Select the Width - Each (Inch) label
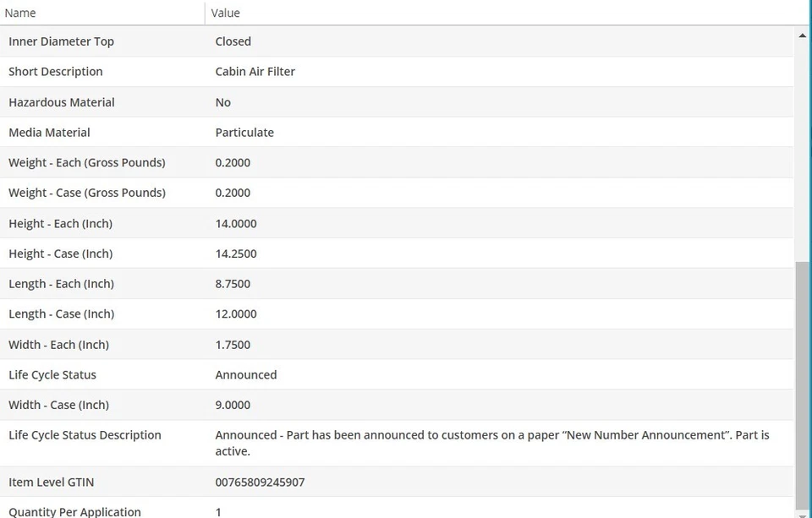The image size is (812, 518). point(58,345)
